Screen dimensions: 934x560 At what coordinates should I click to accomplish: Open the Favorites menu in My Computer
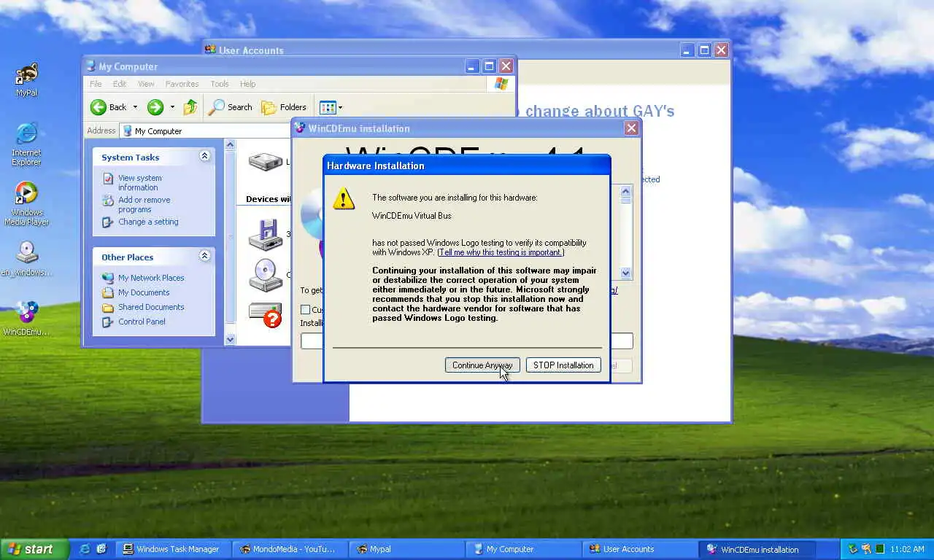point(182,84)
